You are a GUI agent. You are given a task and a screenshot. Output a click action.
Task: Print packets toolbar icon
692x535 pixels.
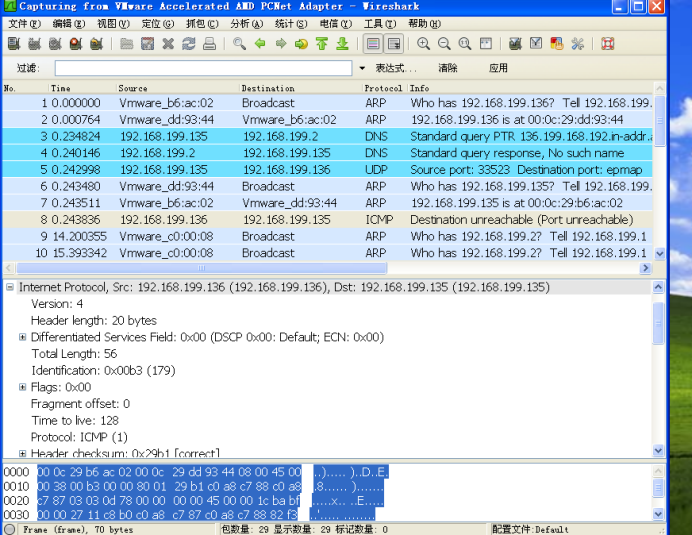[210, 44]
